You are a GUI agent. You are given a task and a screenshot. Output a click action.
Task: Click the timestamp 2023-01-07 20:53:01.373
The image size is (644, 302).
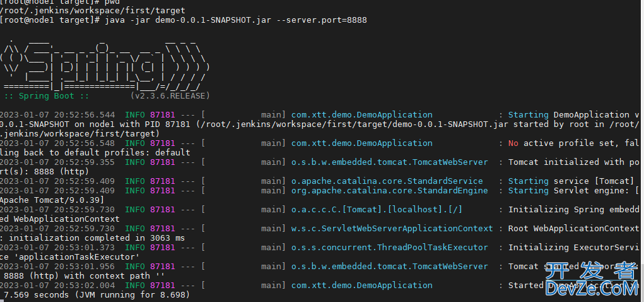(x=57, y=247)
